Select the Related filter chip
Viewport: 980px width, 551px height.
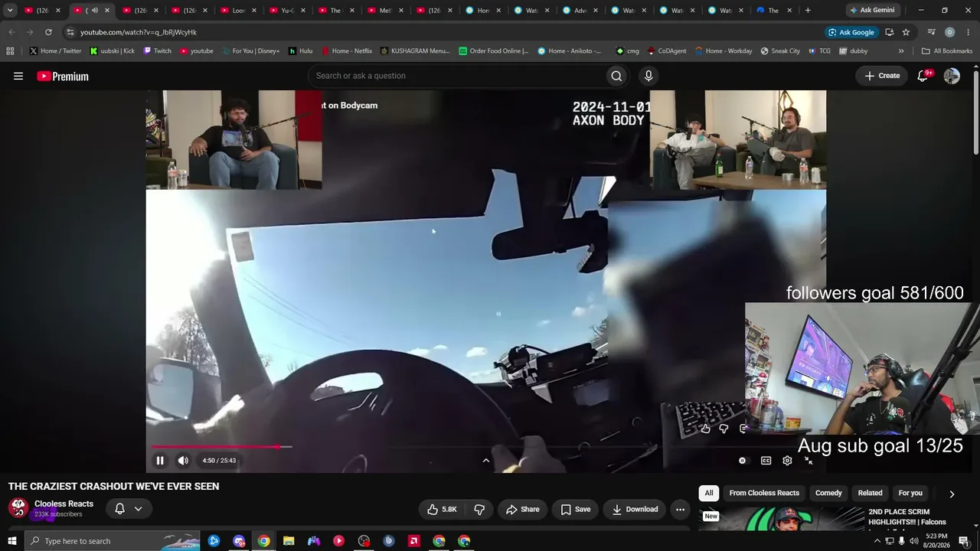[870, 494]
